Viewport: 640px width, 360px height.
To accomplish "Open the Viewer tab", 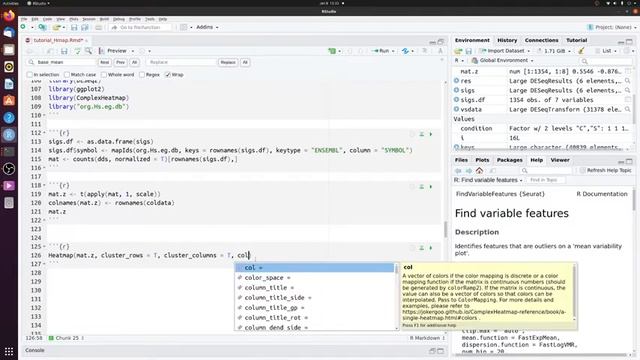I will (x=560, y=160).
